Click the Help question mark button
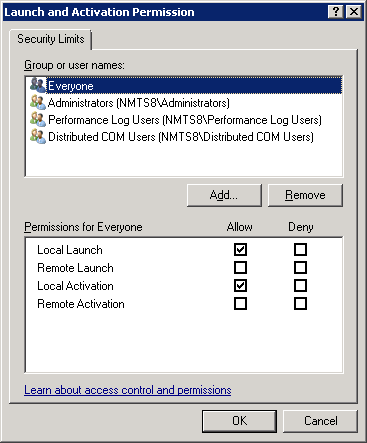 [336, 12]
